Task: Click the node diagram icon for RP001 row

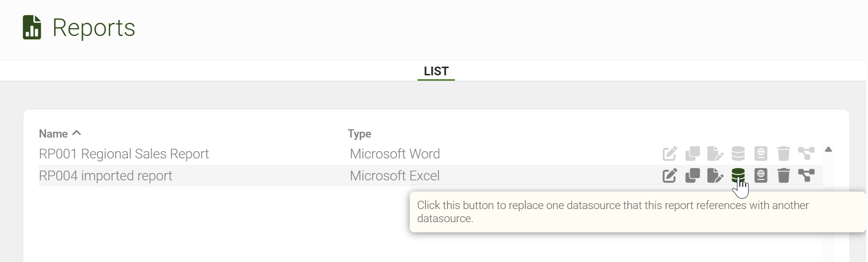Action: [x=806, y=154]
